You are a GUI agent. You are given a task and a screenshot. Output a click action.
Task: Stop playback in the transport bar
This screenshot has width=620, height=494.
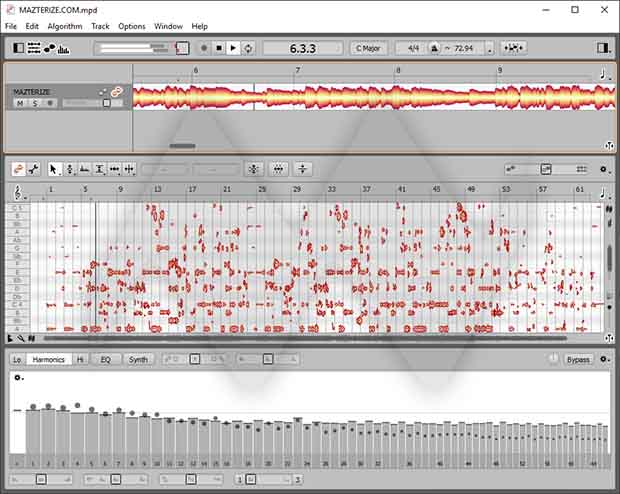219,48
